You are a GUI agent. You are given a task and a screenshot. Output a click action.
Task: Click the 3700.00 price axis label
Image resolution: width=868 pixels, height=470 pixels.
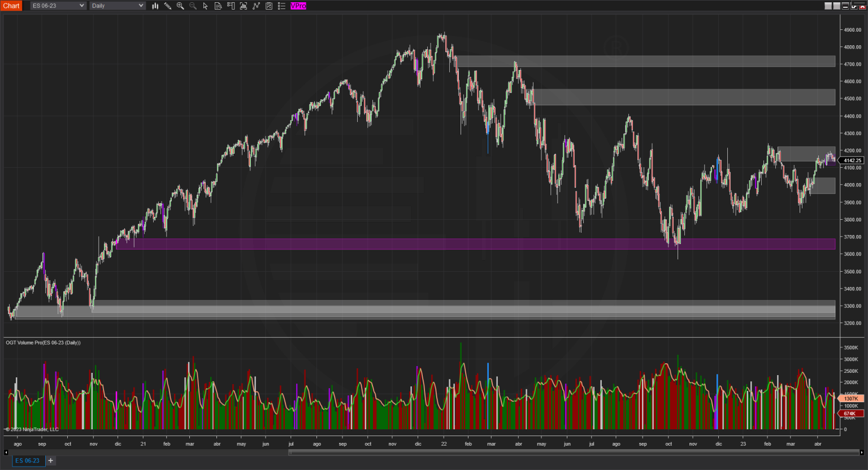tap(852, 237)
